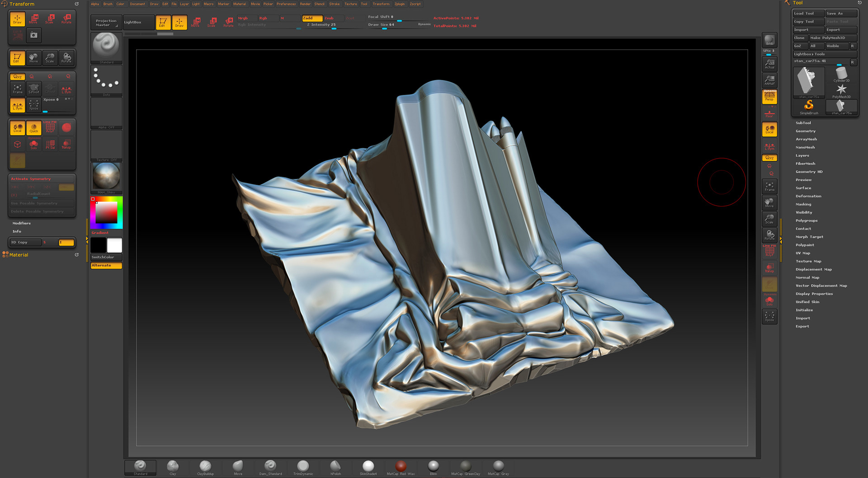868x478 pixels.
Task: Select the hPolish brush
Action: (335, 467)
